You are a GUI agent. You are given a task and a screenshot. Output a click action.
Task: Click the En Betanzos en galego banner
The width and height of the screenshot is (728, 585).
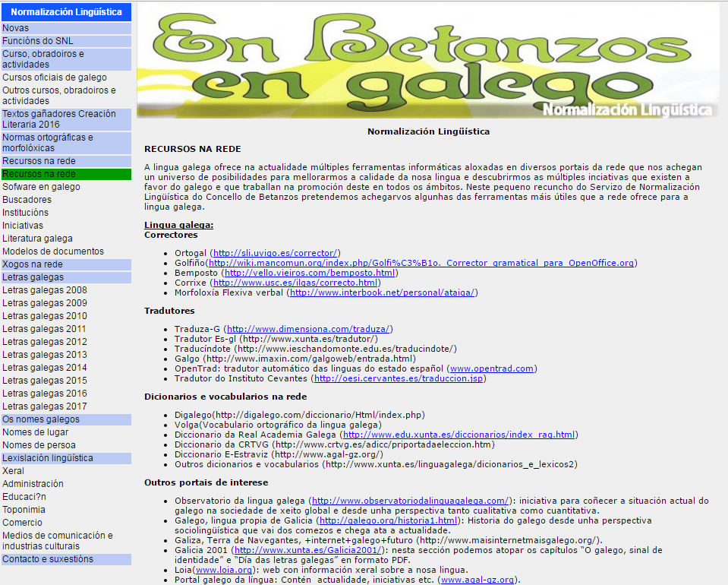coord(427,61)
